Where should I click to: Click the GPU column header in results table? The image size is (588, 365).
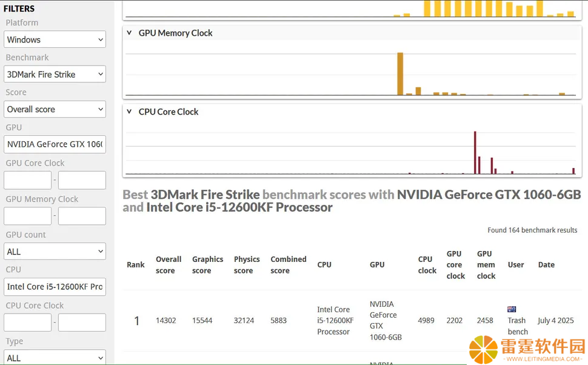coord(377,264)
